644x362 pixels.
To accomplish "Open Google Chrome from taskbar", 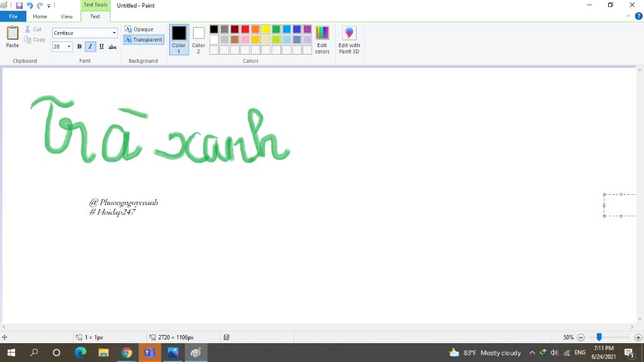I will point(126,353).
